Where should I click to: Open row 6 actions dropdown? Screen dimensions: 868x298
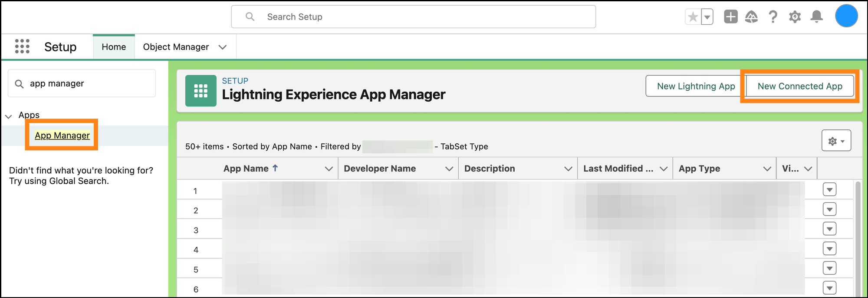829,288
